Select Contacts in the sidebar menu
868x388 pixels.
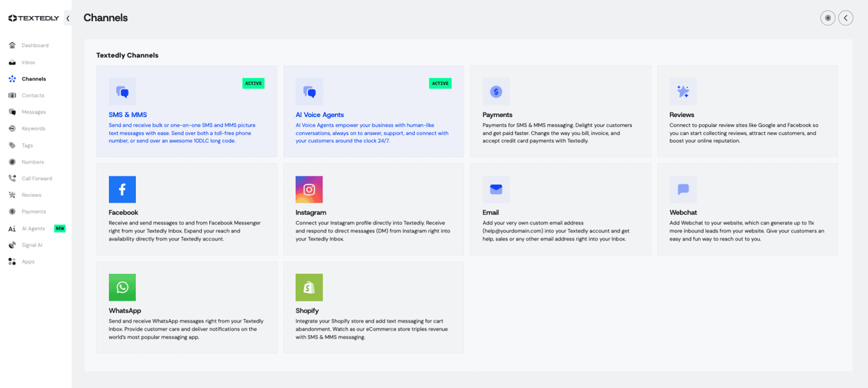coord(33,95)
